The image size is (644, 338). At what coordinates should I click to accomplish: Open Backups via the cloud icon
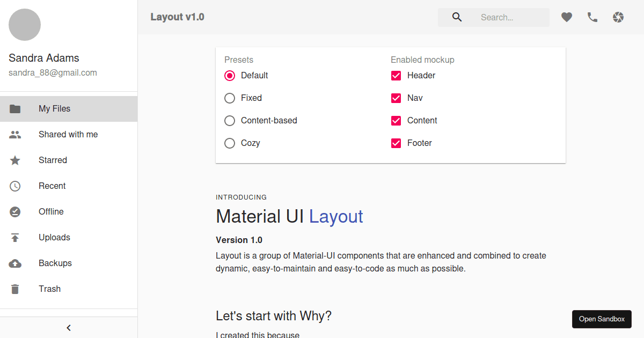coord(15,263)
